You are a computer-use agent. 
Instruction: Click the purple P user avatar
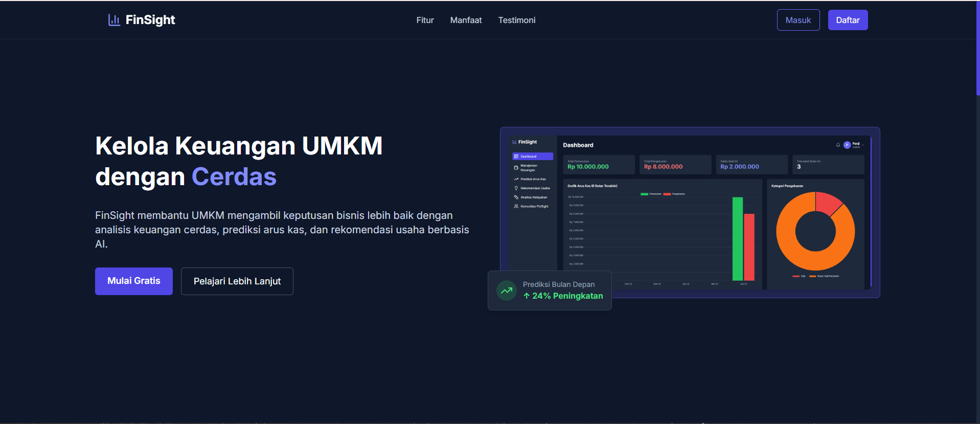847,145
